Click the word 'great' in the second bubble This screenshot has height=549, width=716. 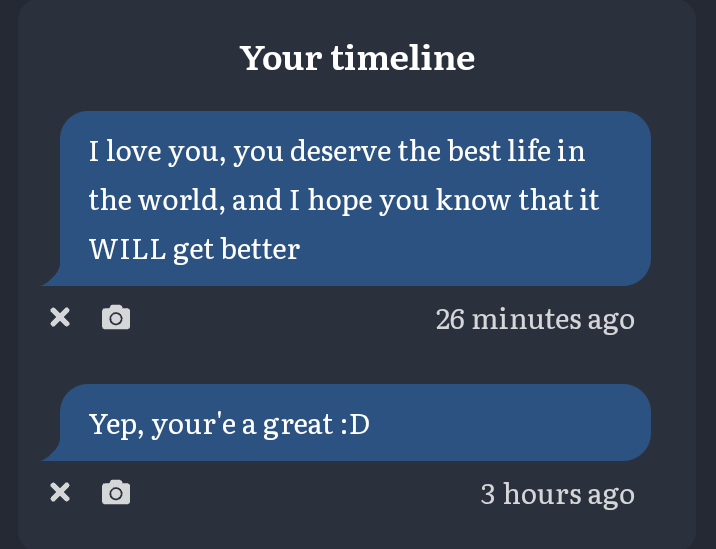(x=298, y=426)
